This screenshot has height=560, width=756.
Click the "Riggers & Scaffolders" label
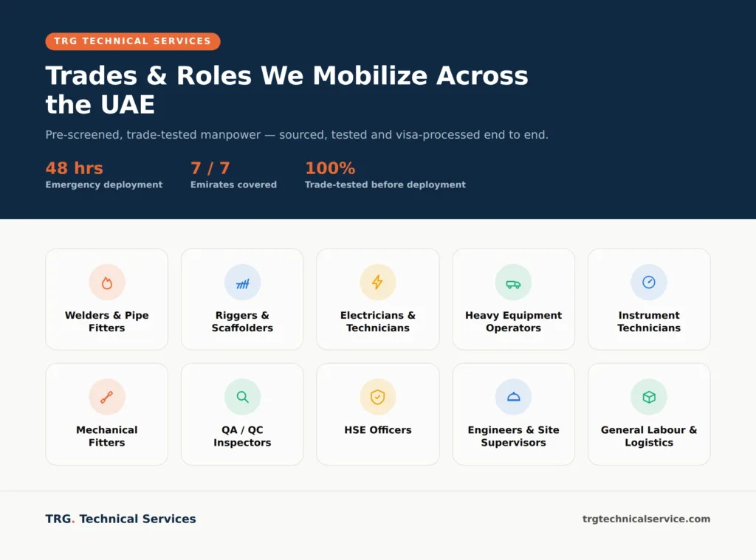tap(242, 322)
